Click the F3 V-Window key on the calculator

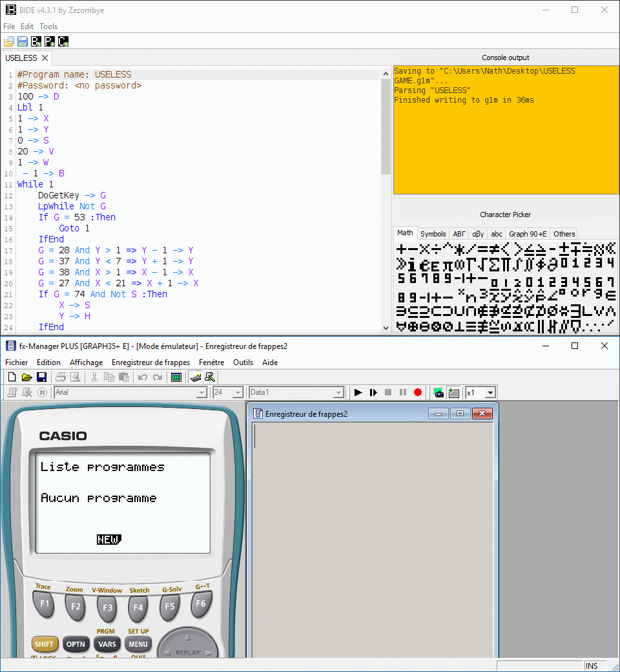pyautogui.click(x=107, y=608)
